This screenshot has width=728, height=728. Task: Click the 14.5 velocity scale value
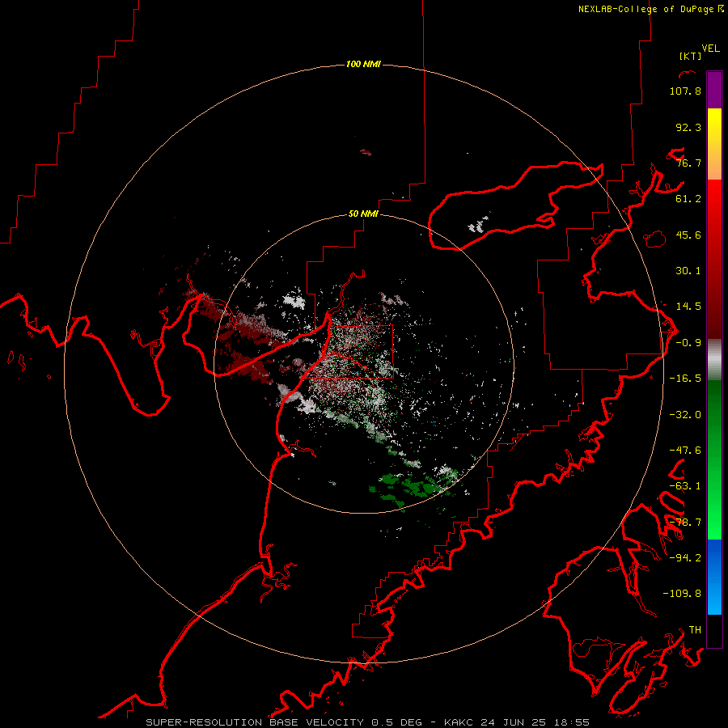coord(688,307)
